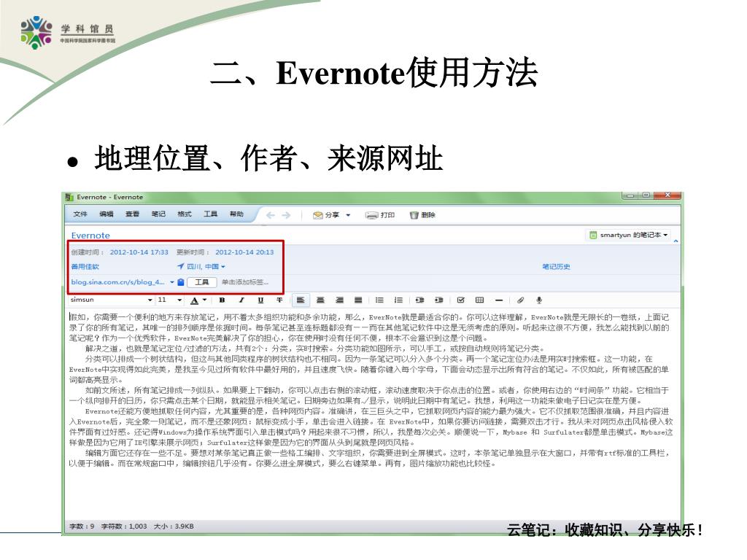
Task: Justify the paragraph text
Action: coord(358,300)
